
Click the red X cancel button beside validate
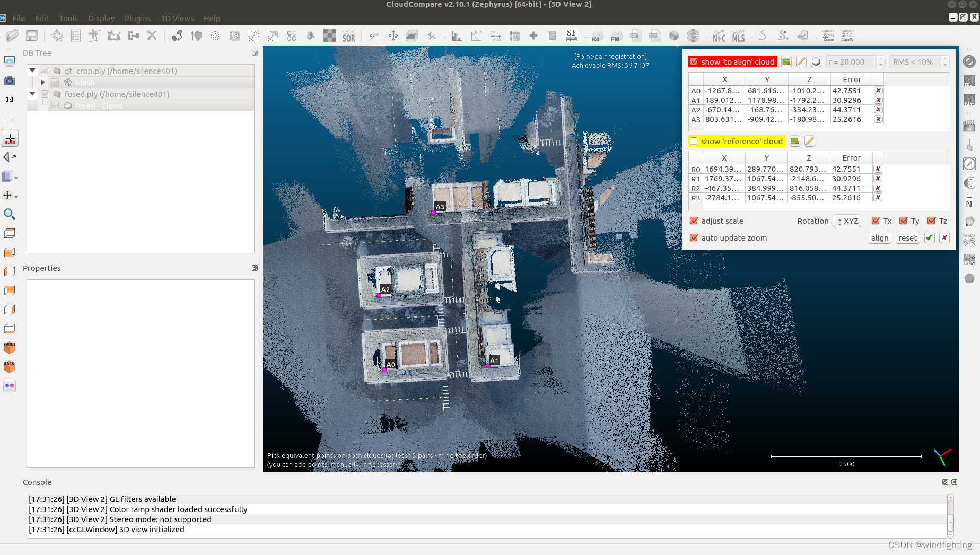pyautogui.click(x=944, y=238)
